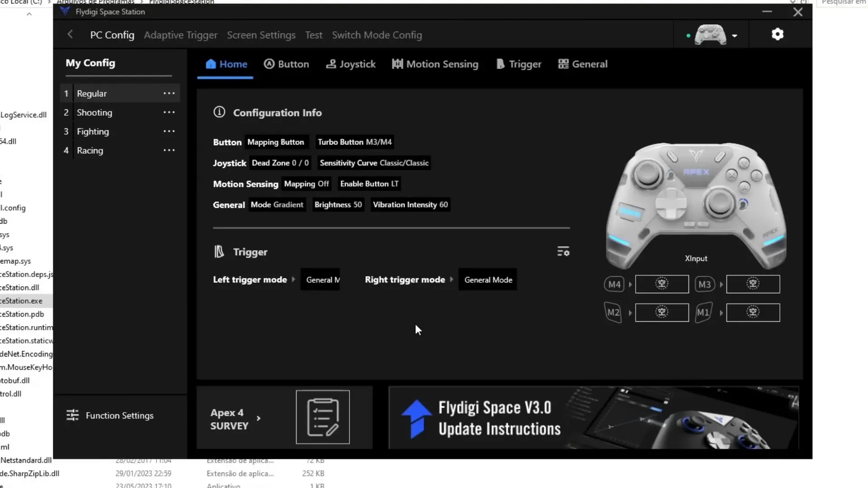Click the M3 mapping field
868x488 pixels.
pos(753,284)
